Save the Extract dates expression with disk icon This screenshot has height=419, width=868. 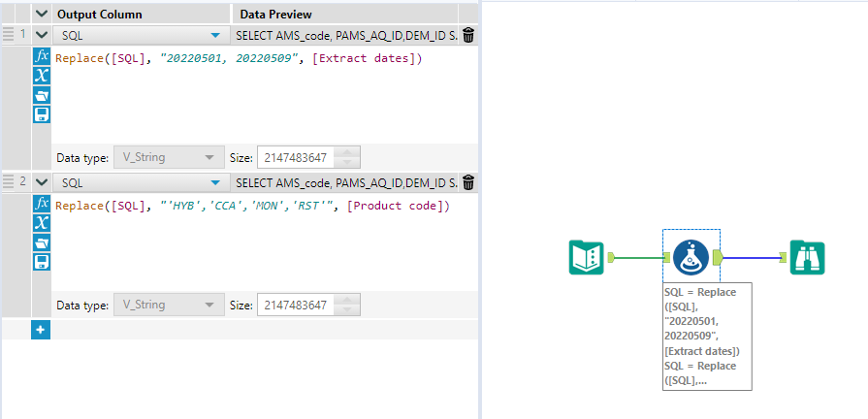42,114
